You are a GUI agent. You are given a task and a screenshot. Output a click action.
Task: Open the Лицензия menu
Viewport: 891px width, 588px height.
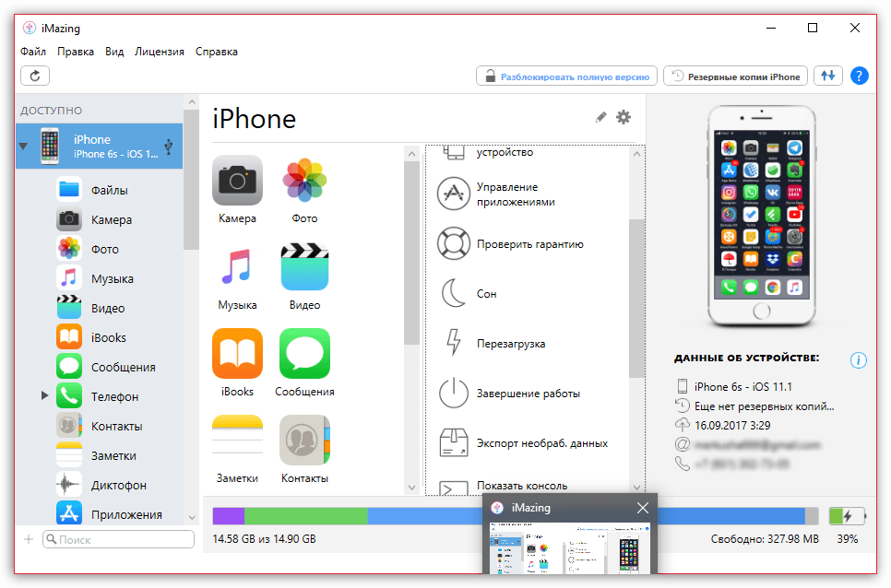tap(159, 52)
